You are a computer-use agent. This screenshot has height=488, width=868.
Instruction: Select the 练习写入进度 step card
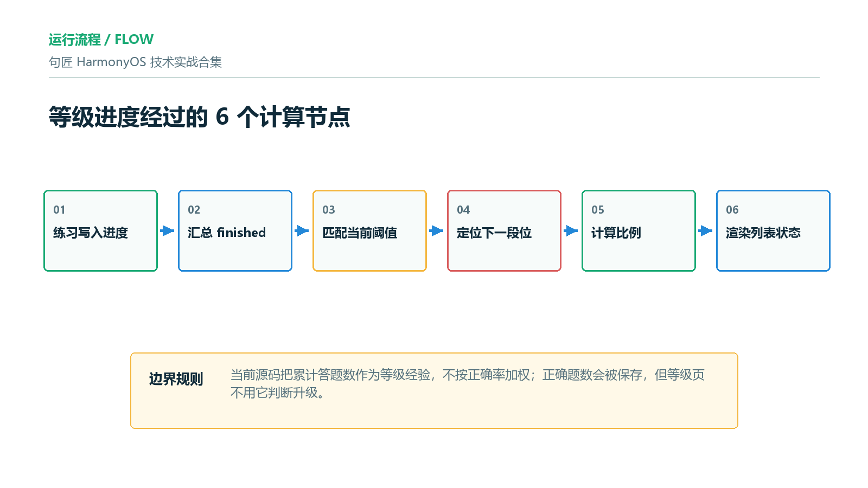101,230
